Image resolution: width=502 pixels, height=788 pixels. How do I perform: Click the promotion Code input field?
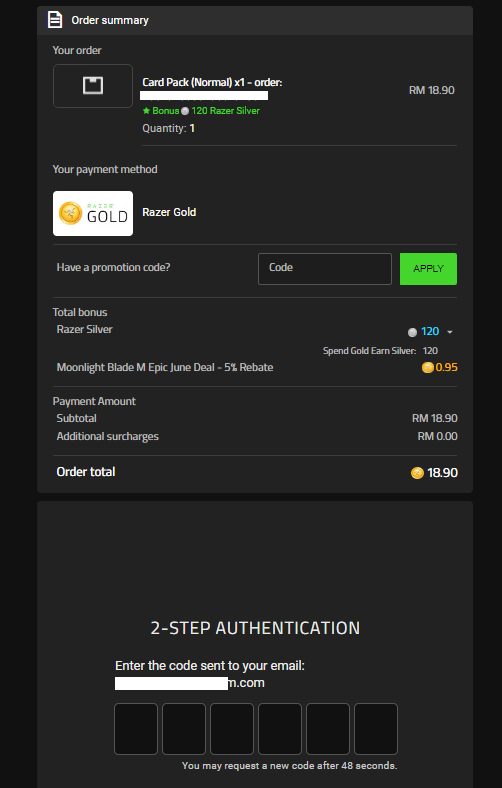click(x=325, y=269)
